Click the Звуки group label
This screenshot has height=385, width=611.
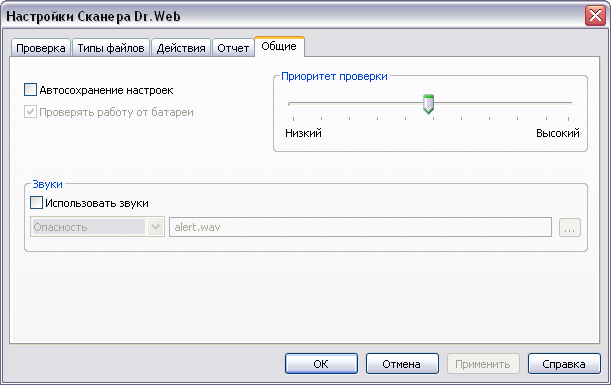[47, 184]
